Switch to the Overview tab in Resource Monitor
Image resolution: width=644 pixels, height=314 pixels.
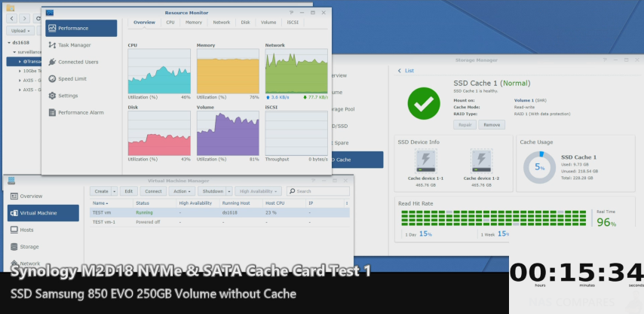click(x=144, y=23)
